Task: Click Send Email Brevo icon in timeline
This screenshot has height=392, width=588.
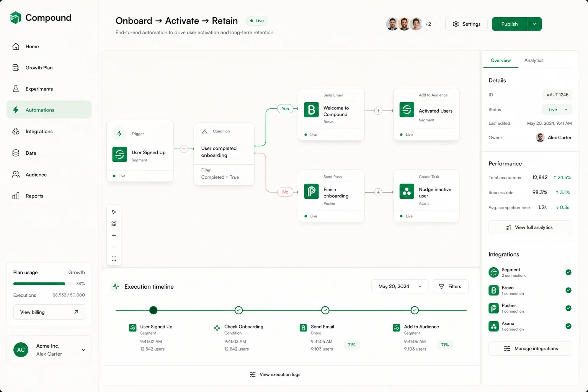Action: point(304,328)
